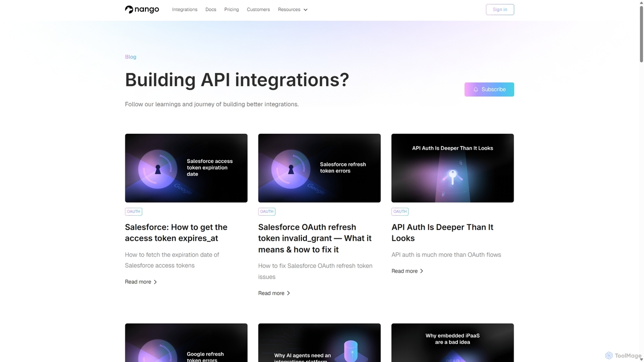Read more about Salesforce access token expires_at

[141, 282]
